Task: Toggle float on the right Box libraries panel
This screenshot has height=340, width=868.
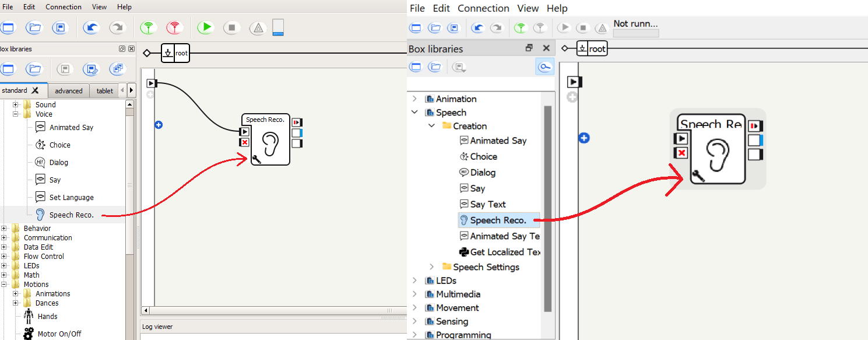Action: (x=529, y=48)
